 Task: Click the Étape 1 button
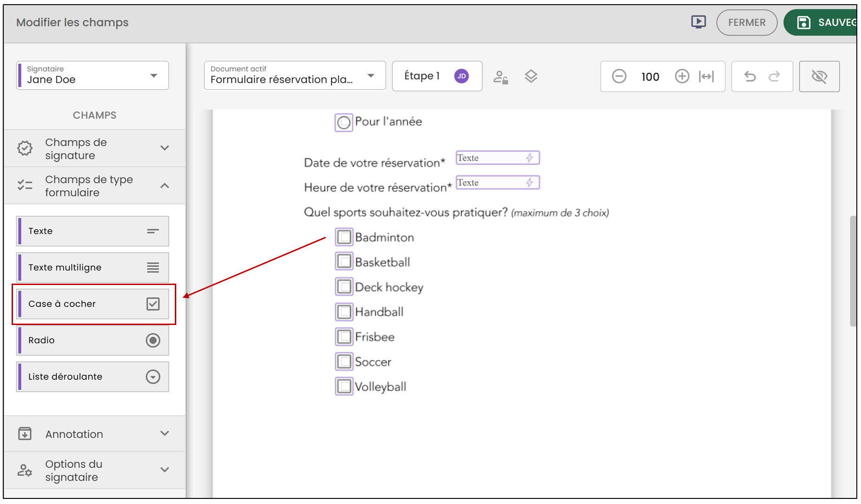pos(437,76)
